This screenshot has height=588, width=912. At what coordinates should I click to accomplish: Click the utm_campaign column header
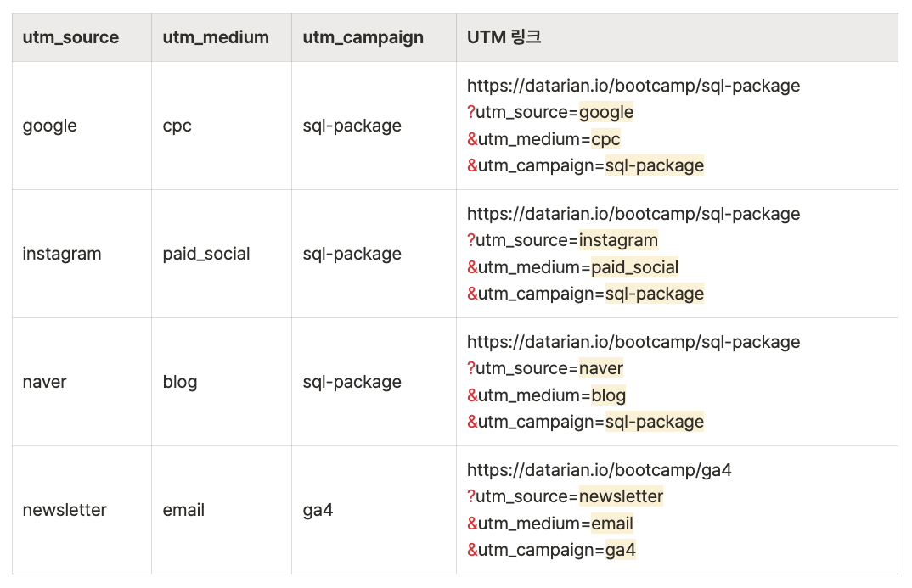click(x=363, y=37)
